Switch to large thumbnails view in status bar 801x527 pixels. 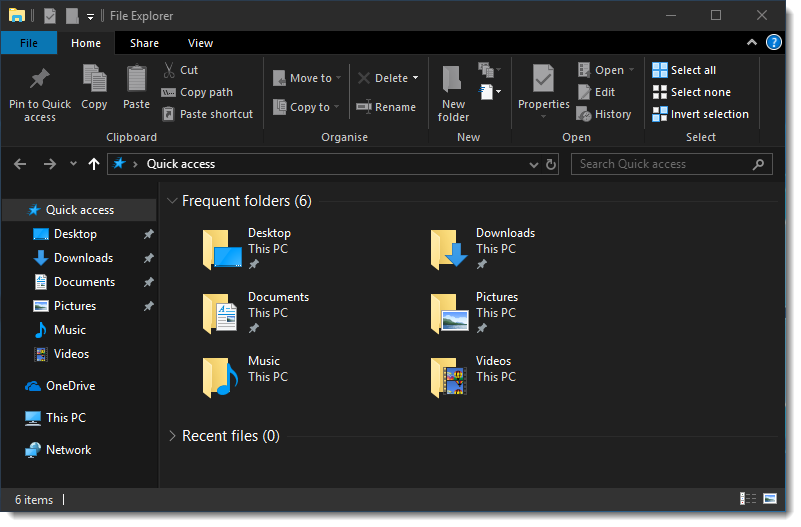[x=770, y=499]
